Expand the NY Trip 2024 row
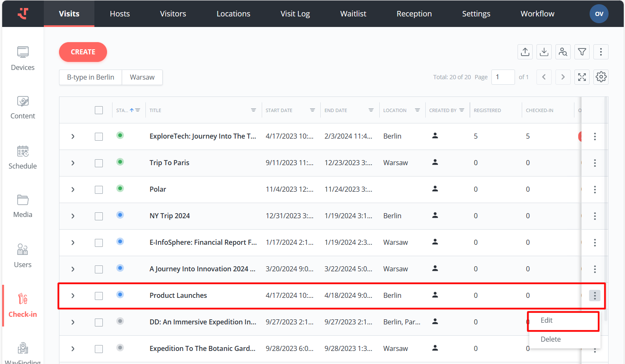The width and height of the screenshot is (625, 364). click(73, 216)
